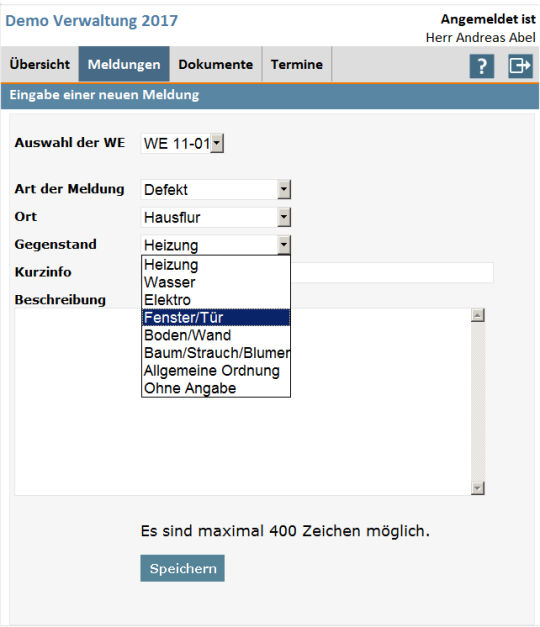Image resolution: width=540 pixels, height=627 pixels.
Task: Select Ohne Angabe option
Action: [216, 388]
